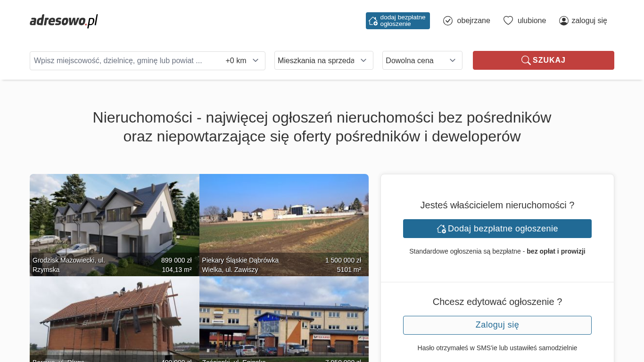Open the obejrzane viewed listings link
644x362 pixels.
tap(473, 21)
